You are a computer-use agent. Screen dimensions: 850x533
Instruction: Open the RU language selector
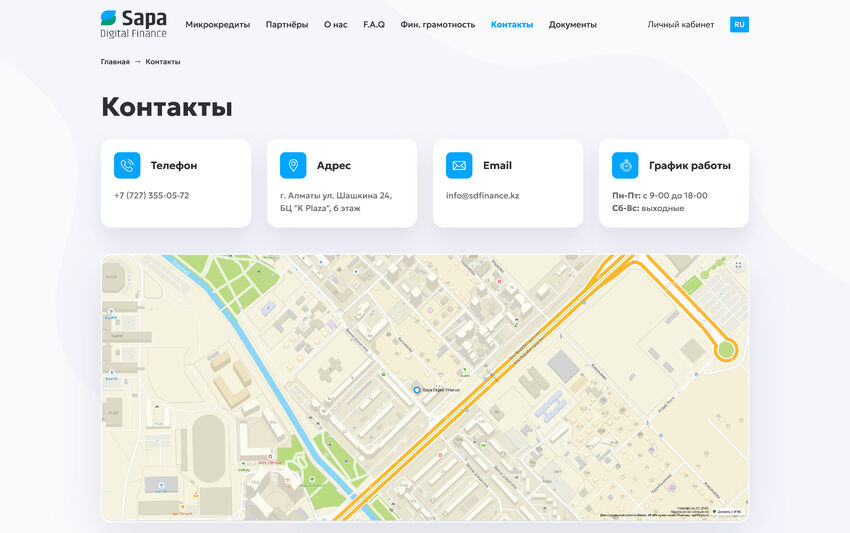click(x=739, y=24)
